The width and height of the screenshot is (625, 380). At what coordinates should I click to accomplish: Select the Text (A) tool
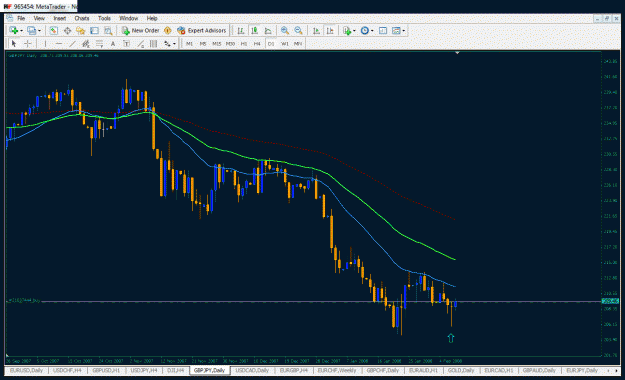[113, 43]
